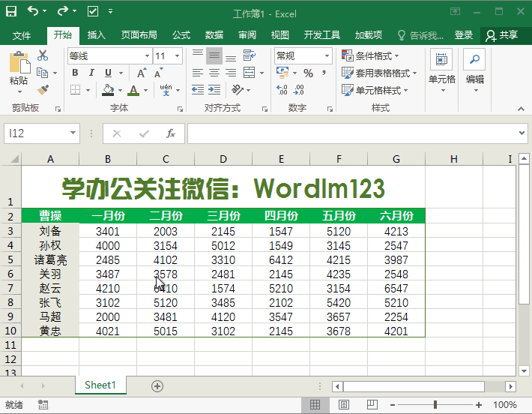Click the font color swatch with letter A
532x414 pixels.
click(133, 90)
